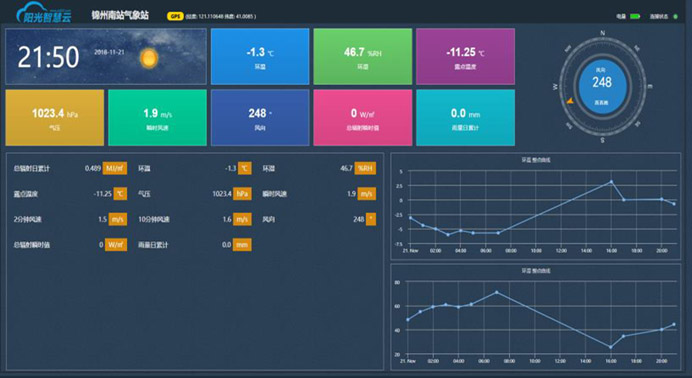The width and height of the screenshot is (692, 378).
Task: Click the 阳光智慧云 cloud logo
Action: (x=44, y=13)
